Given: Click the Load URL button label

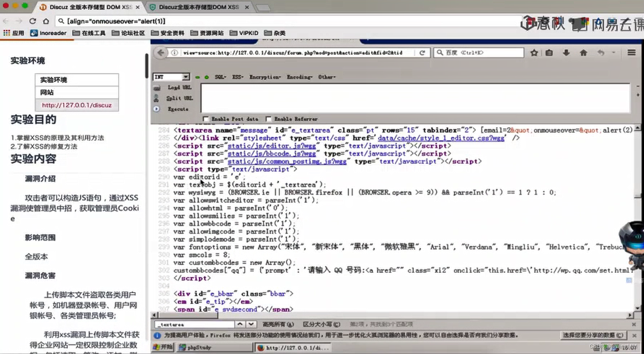Looking at the screenshot, I should (x=180, y=88).
